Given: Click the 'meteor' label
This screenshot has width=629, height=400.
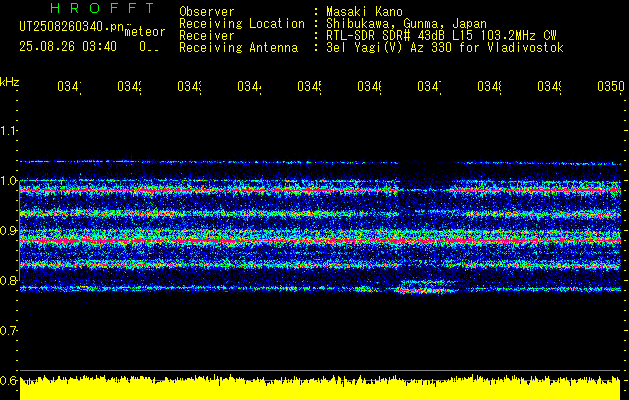Looking at the screenshot, I should click(145, 32).
